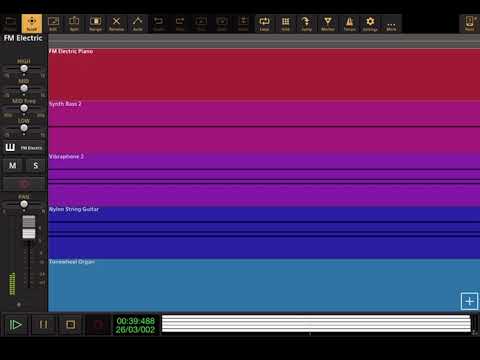The height and width of the screenshot is (360, 480).
Task: Open the Tempo metronome settings
Action: click(349, 23)
